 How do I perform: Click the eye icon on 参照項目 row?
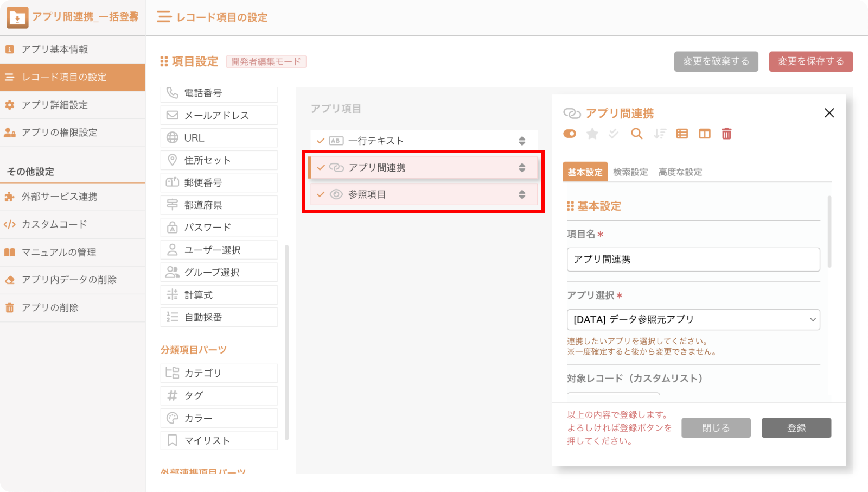(x=336, y=194)
